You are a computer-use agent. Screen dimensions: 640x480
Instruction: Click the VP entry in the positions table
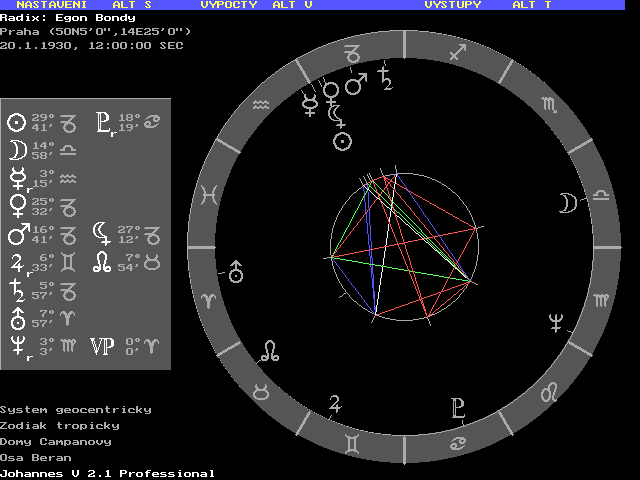click(120, 346)
